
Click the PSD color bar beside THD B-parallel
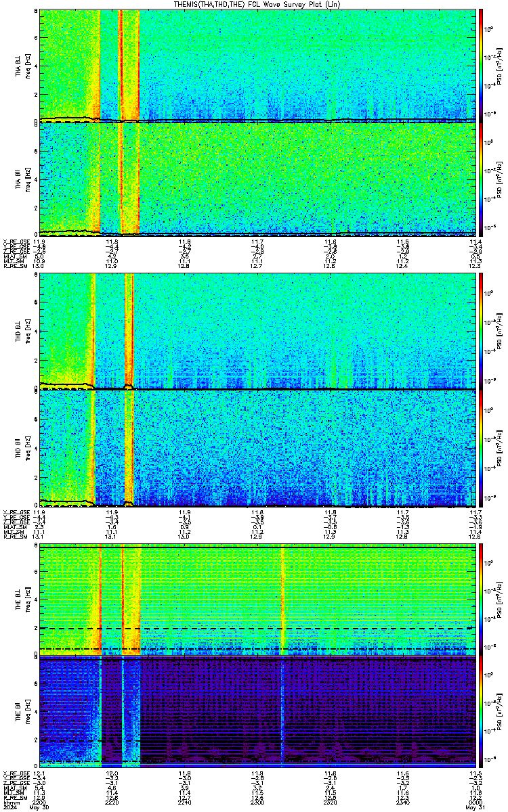(x=481, y=447)
